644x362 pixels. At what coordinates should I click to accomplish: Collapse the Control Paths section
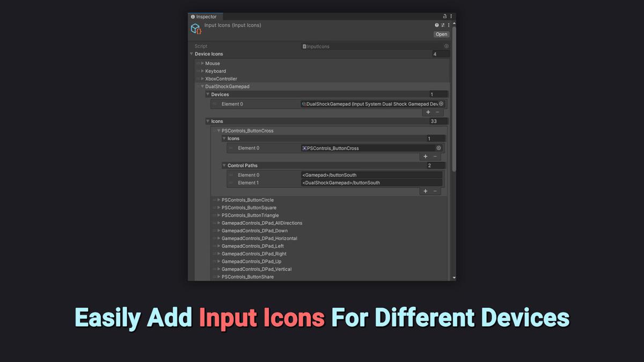(x=224, y=166)
